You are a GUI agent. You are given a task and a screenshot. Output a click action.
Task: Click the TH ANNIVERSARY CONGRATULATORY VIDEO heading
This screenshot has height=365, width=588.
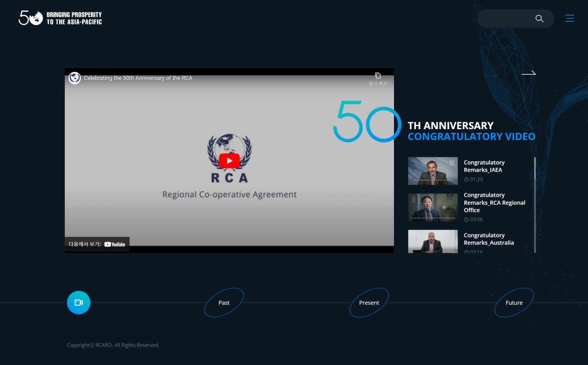(472, 131)
